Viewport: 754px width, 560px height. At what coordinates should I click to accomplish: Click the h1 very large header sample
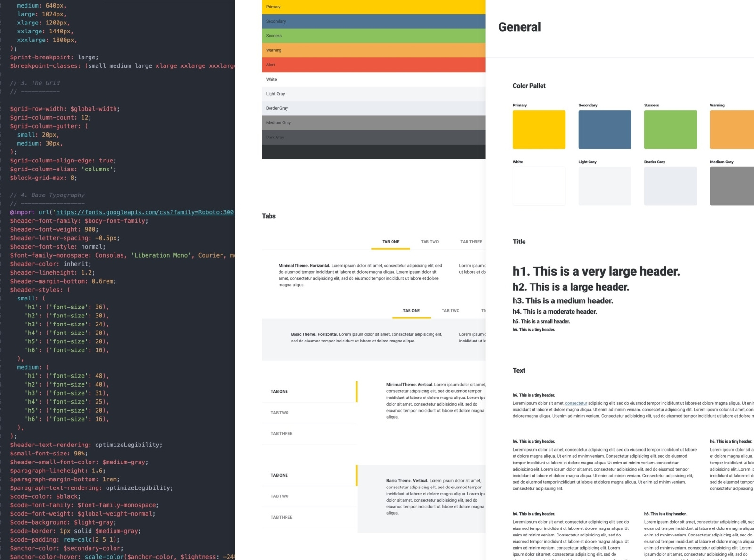point(596,271)
